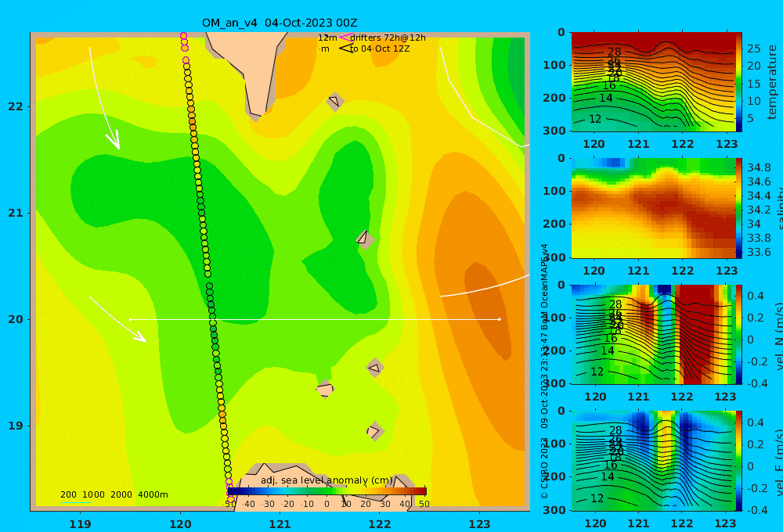
Task: Click the map title 'OM_an_v4 04-Oct-2023 00Z'
Action: coord(280,23)
